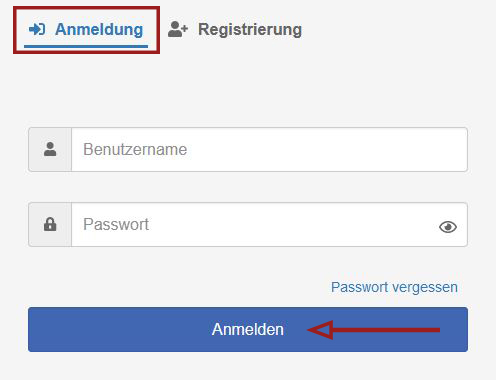The width and height of the screenshot is (496, 380).
Task: Switch to the Anmeldung tab
Action: pos(86,30)
